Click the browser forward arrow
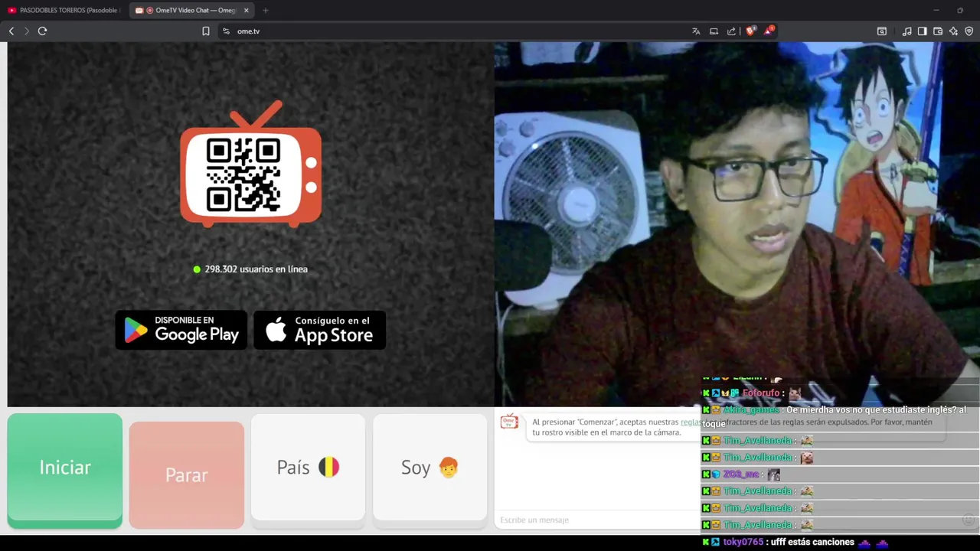Viewport: 980px width, 551px height. coord(27,31)
